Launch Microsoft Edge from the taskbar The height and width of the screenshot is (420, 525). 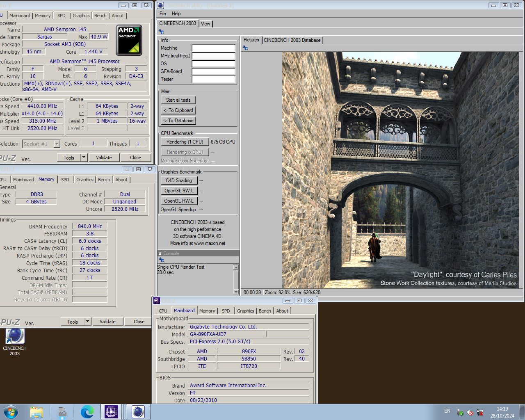[87, 412]
